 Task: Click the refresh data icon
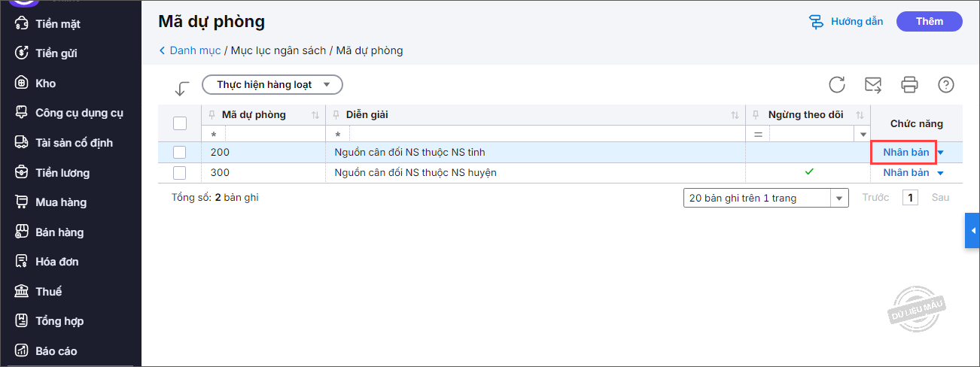coord(837,84)
